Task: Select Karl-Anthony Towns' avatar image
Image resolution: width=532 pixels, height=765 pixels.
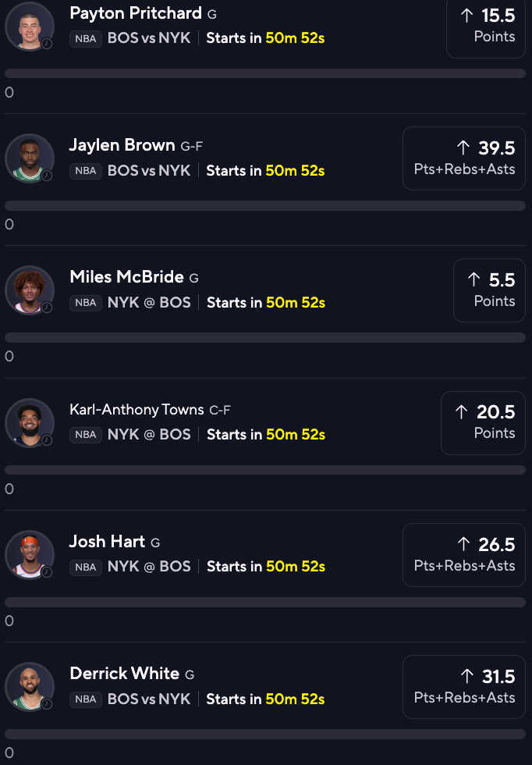Action: pos(30,422)
